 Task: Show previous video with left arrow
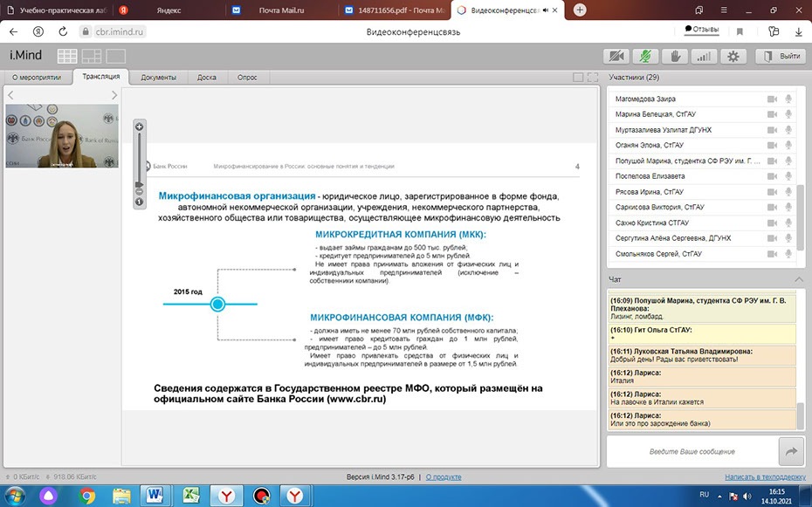point(11,95)
